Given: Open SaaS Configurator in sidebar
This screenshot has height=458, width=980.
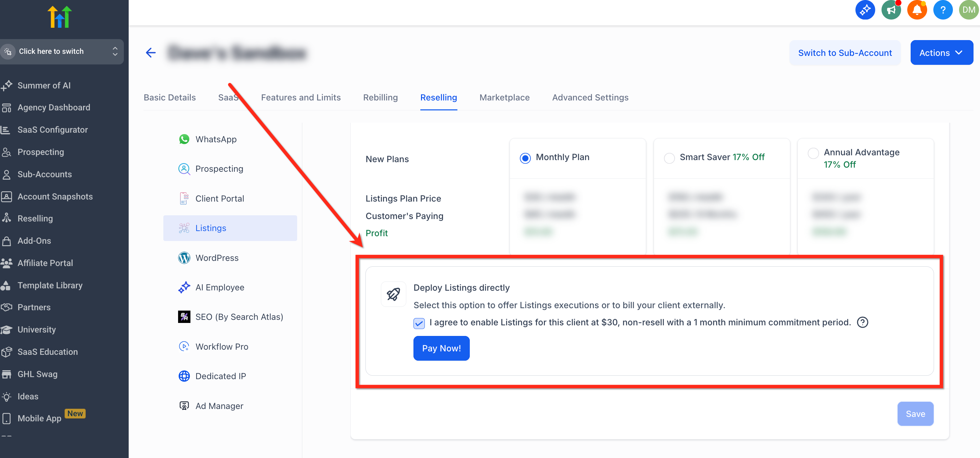Looking at the screenshot, I should pyautogui.click(x=52, y=130).
